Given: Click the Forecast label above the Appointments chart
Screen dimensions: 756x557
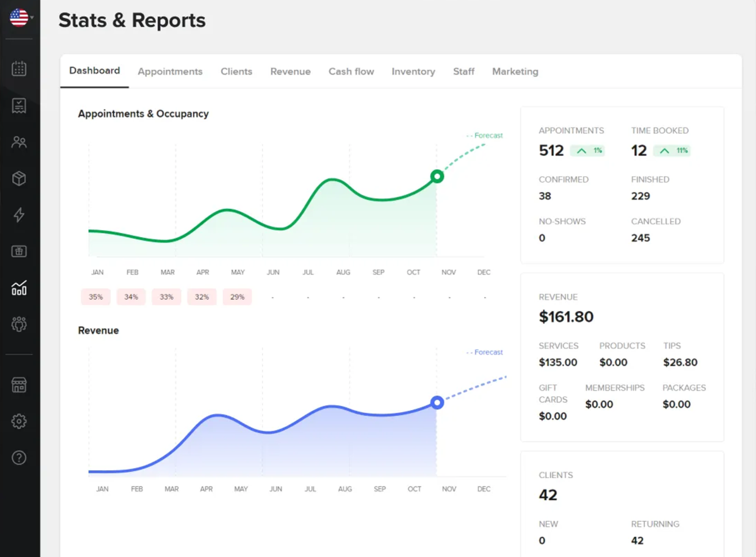Looking at the screenshot, I should click(484, 135).
